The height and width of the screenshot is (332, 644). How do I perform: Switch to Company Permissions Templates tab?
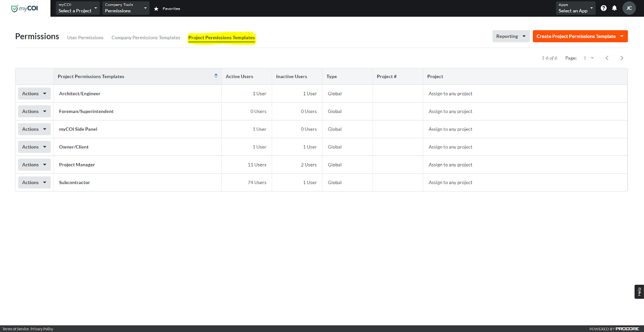click(146, 38)
